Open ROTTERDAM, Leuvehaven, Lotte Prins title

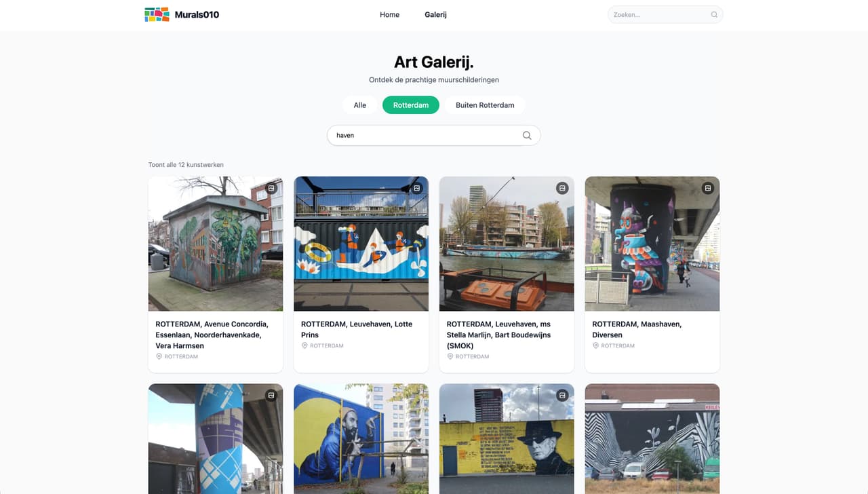tap(357, 329)
